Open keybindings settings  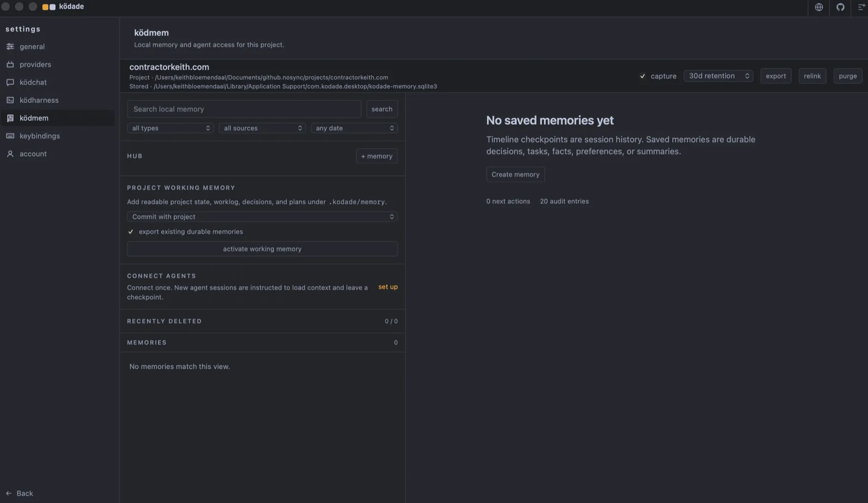pyautogui.click(x=57, y=136)
